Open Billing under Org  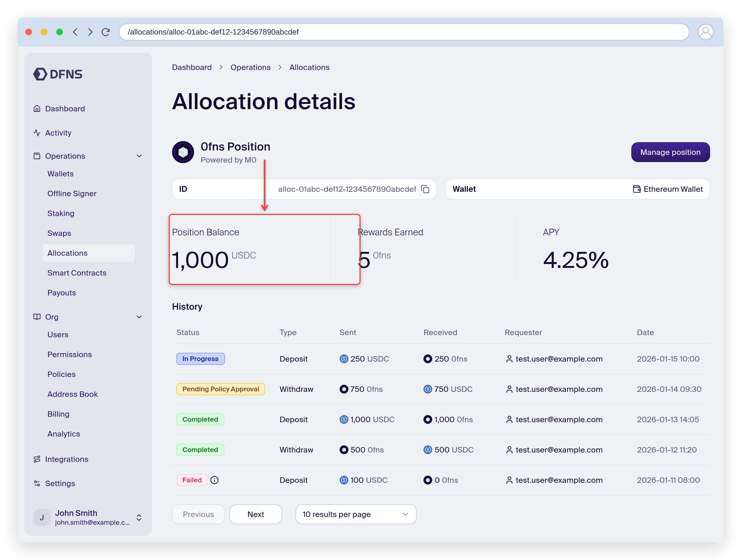pyautogui.click(x=58, y=414)
